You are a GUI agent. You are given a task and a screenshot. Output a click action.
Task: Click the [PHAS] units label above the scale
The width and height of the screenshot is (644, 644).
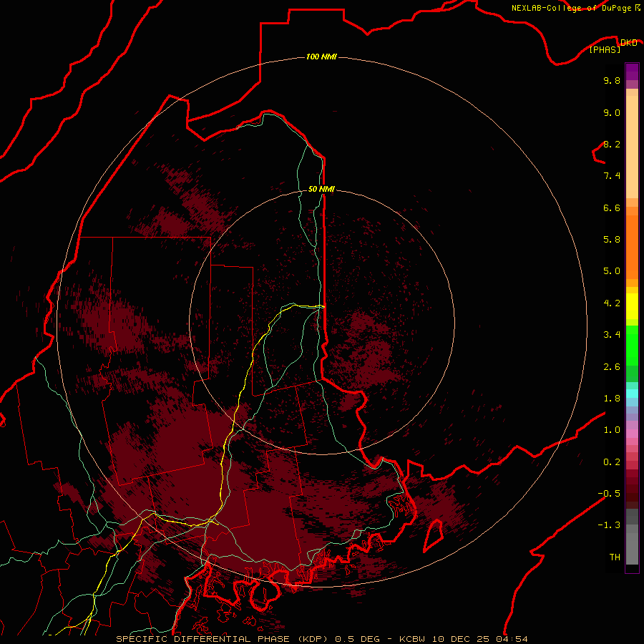pyautogui.click(x=605, y=49)
